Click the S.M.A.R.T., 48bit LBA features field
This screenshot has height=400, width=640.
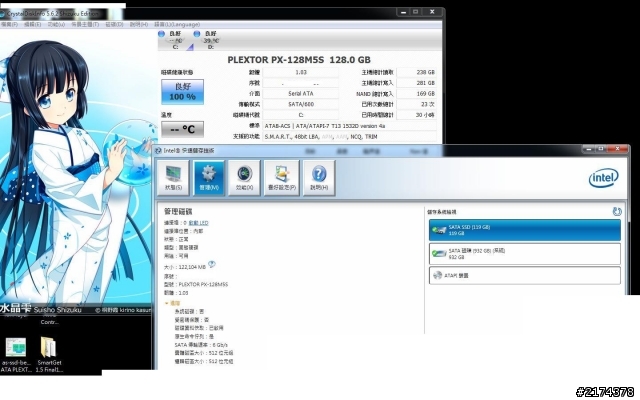tap(349, 136)
